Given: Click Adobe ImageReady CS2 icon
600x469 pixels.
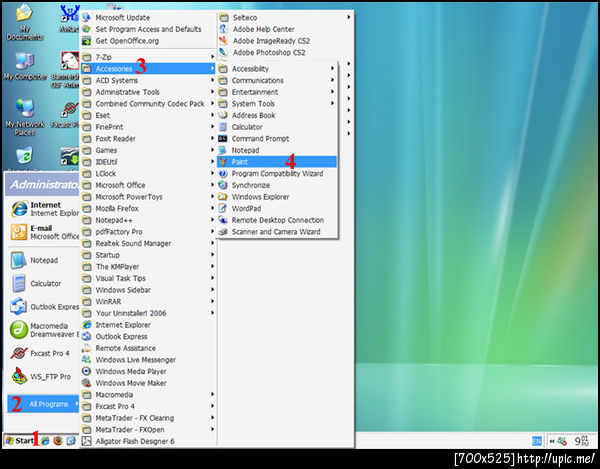Looking at the screenshot, I should click(223, 41).
